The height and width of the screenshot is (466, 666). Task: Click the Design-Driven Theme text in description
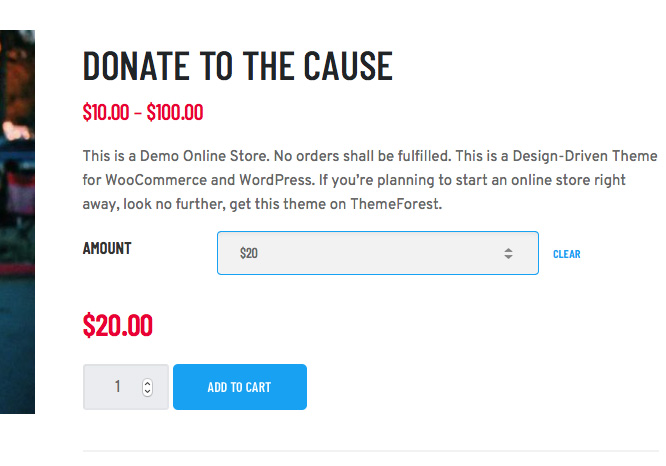coord(585,156)
